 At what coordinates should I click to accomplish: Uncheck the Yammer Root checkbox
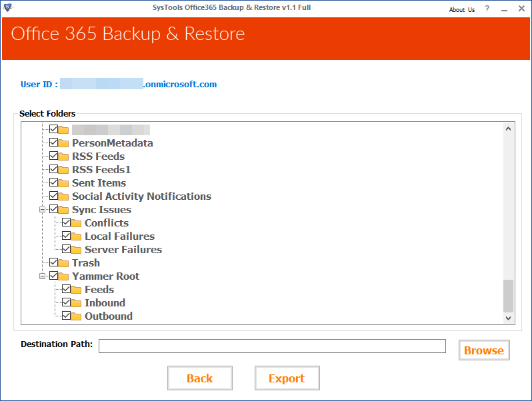tap(53, 275)
